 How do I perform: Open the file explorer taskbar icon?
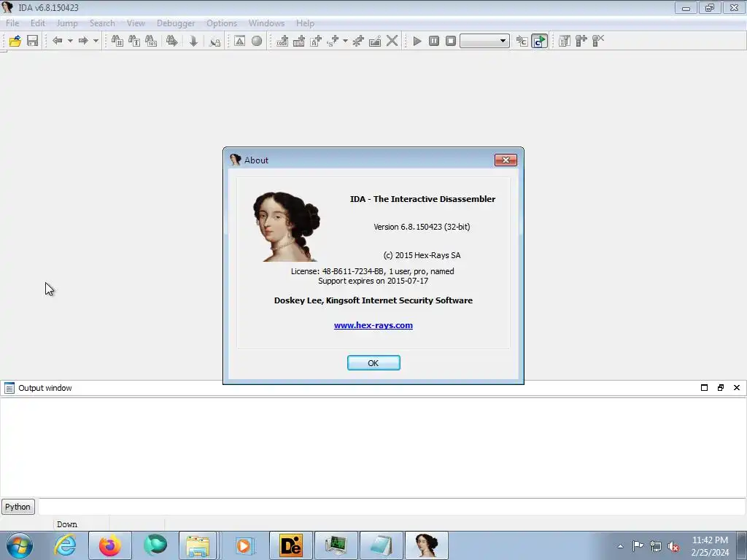(198, 545)
